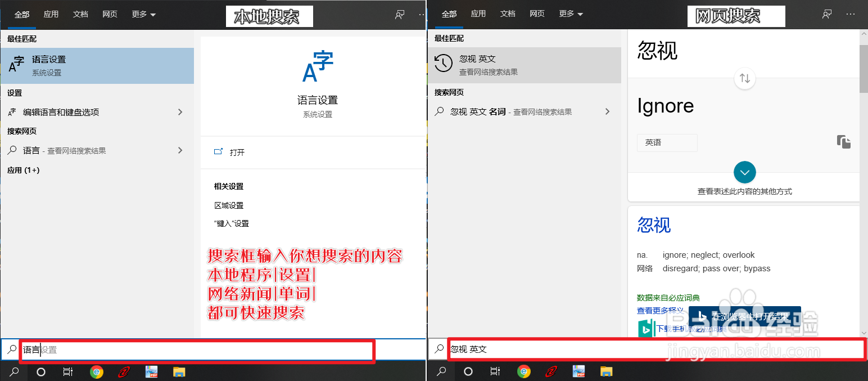Open the PDF viewer app under 忽视 英文 search

[579, 371]
